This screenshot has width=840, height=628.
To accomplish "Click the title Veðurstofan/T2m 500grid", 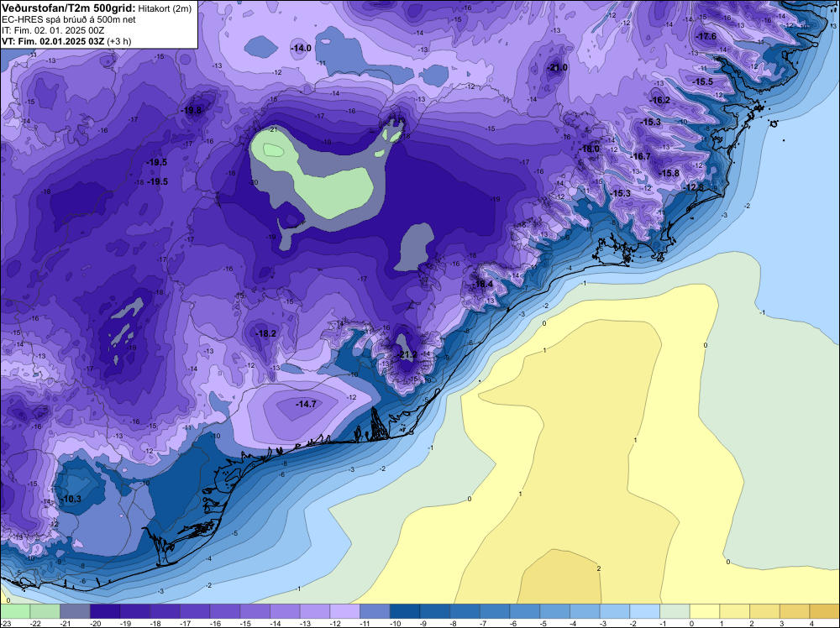I will [68, 8].
